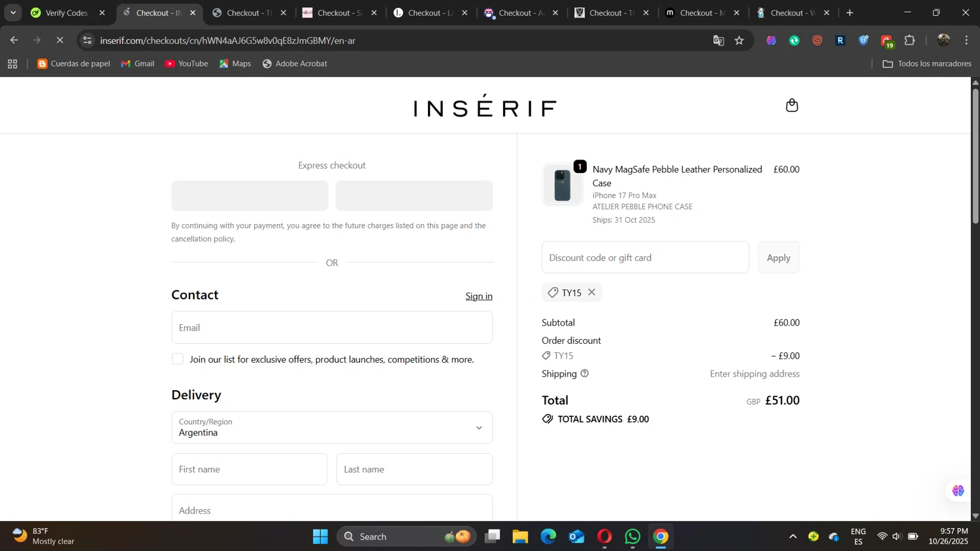Click the Chrome taskbar icon
This screenshot has height=551, width=980.
[x=661, y=537]
